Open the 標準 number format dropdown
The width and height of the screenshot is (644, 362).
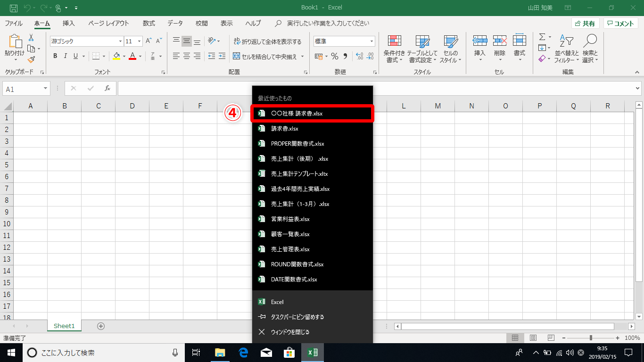coord(372,41)
